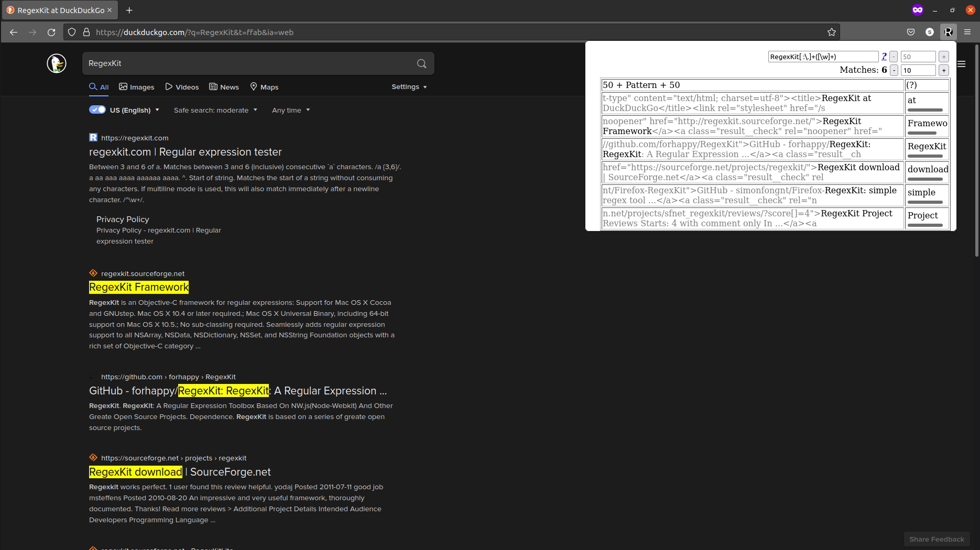The height and width of the screenshot is (550, 980).
Task: Click the Share Feedback button
Action: [937, 539]
